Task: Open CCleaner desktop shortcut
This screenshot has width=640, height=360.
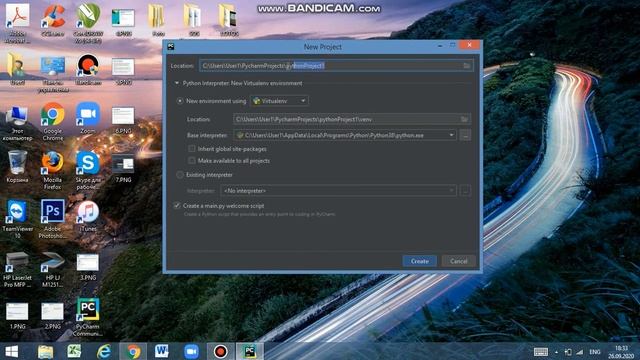Action: click(53, 20)
